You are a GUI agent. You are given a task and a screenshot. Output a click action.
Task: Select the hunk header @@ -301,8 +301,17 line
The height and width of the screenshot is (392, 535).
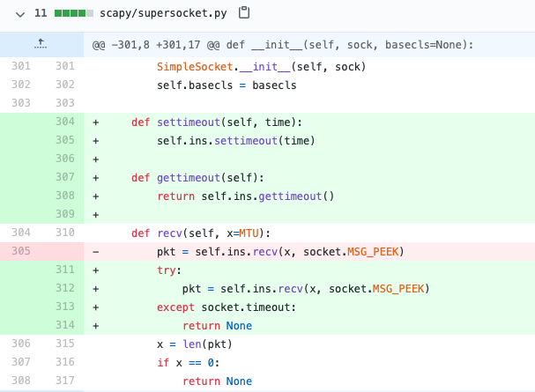[x=283, y=45]
